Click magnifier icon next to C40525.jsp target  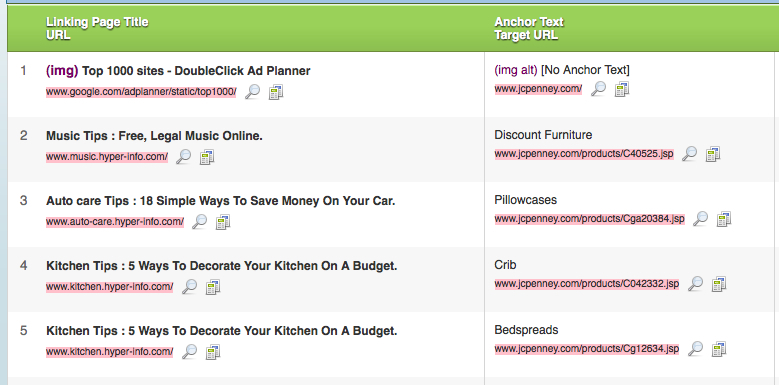[x=689, y=154]
